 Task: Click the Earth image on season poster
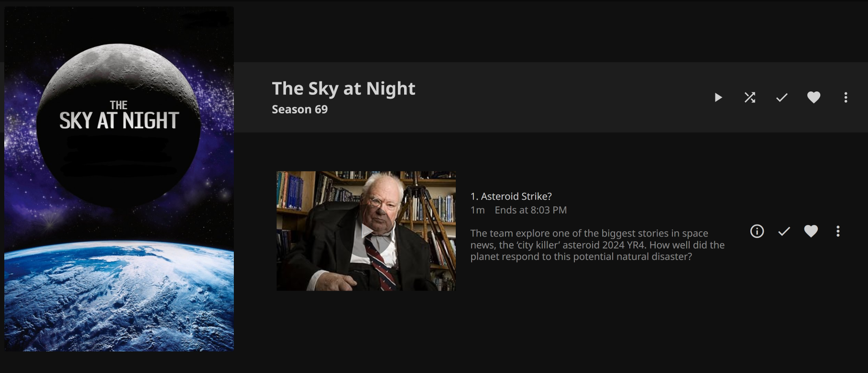coord(119,296)
